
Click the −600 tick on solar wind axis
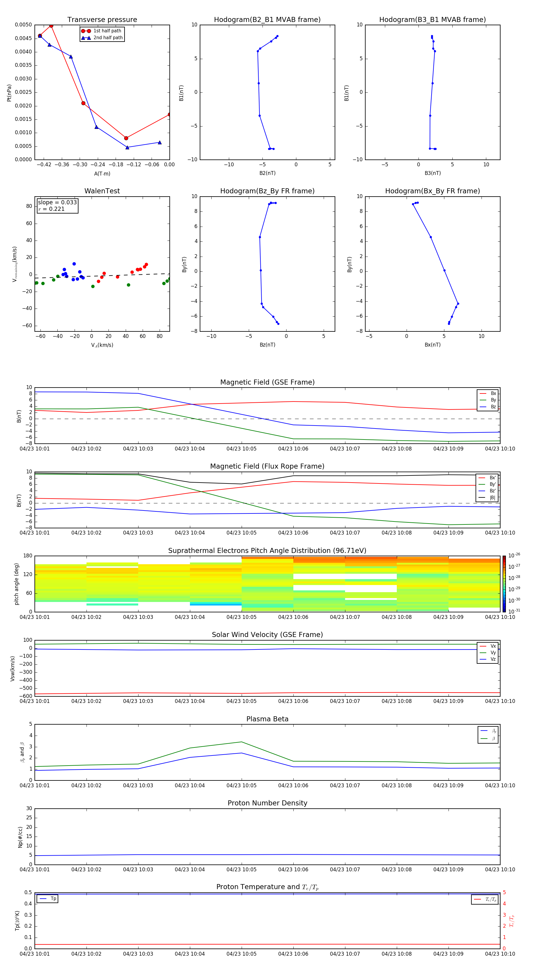point(26,696)
